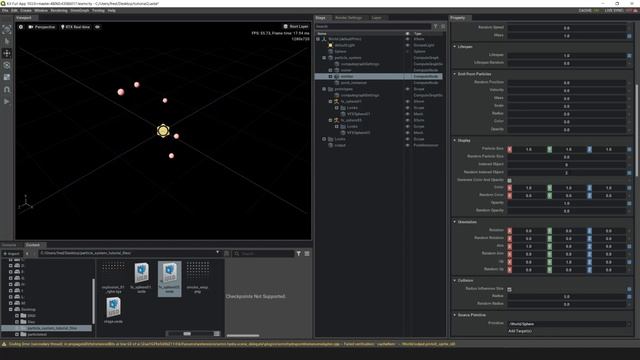This screenshot has height=360, width=640.
Task: Open the Content browser options menu icon
Action: [307, 253]
